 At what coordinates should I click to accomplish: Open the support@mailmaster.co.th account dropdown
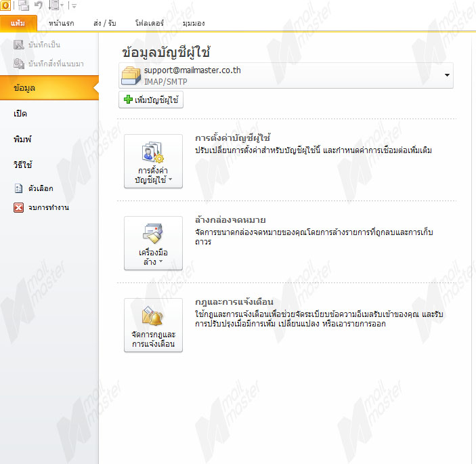point(286,76)
